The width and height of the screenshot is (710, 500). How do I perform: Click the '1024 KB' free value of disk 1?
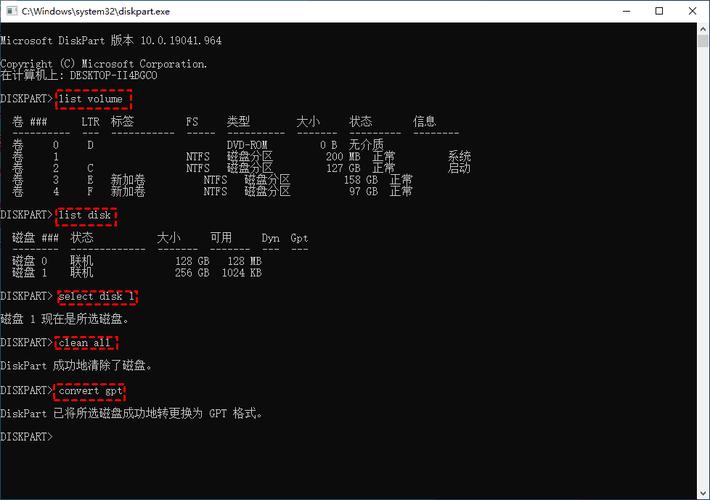coord(241,273)
